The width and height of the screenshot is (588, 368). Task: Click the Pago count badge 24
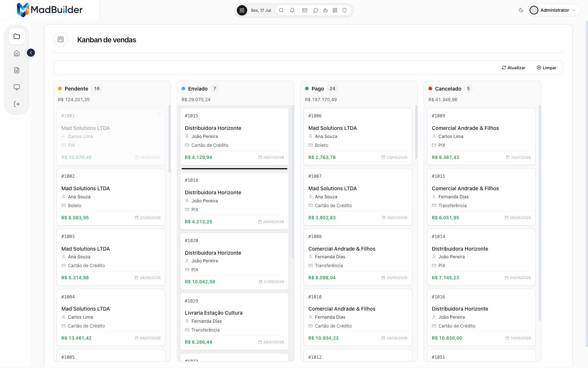point(332,89)
